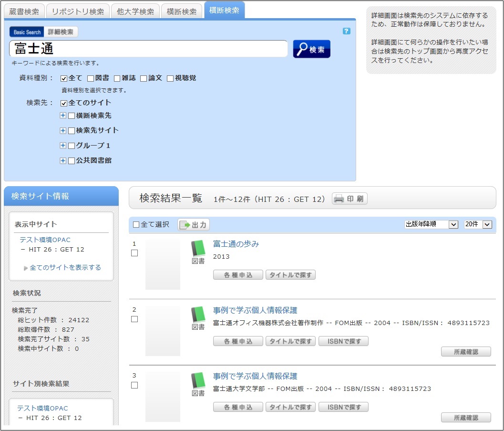
Task: Check the 公共図書館 checkbox
Action: [x=72, y=161]
